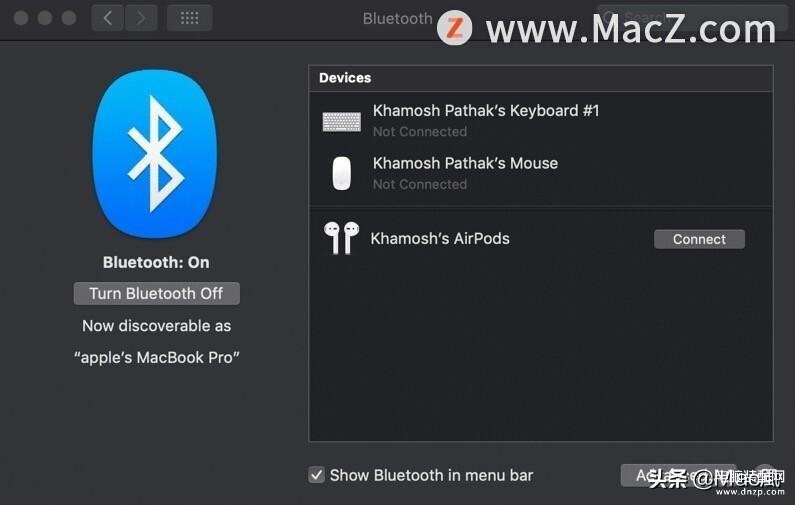Click Not Connected under the mouse
Image resolution: width=795 pixels, height=505 pixels.
pos(420,185)
